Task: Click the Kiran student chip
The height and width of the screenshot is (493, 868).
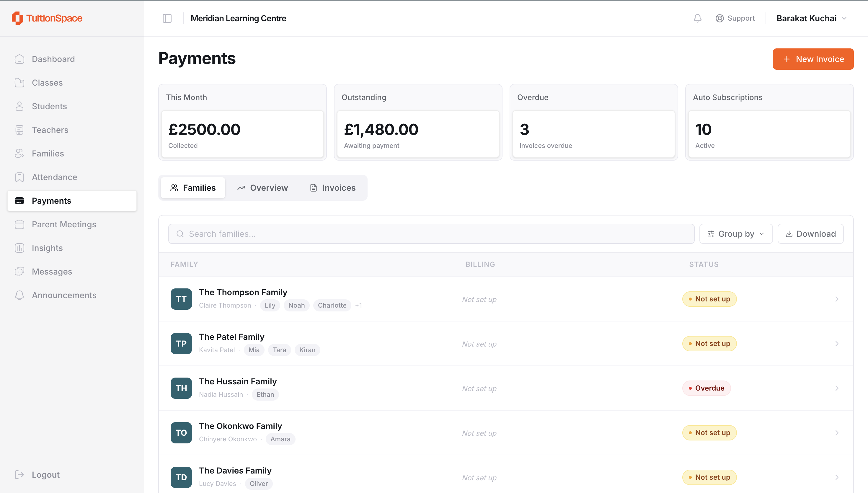Action: 307,350
